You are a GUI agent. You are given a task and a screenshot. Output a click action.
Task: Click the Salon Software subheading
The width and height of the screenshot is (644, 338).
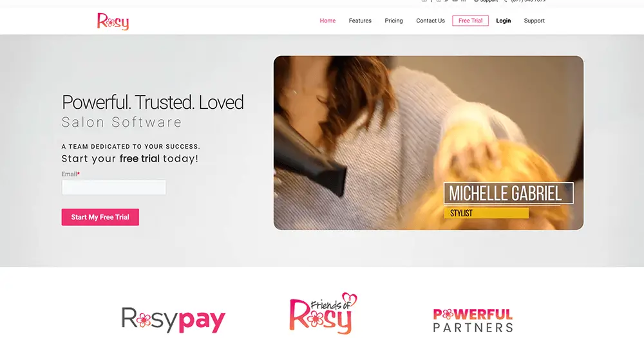122,122
